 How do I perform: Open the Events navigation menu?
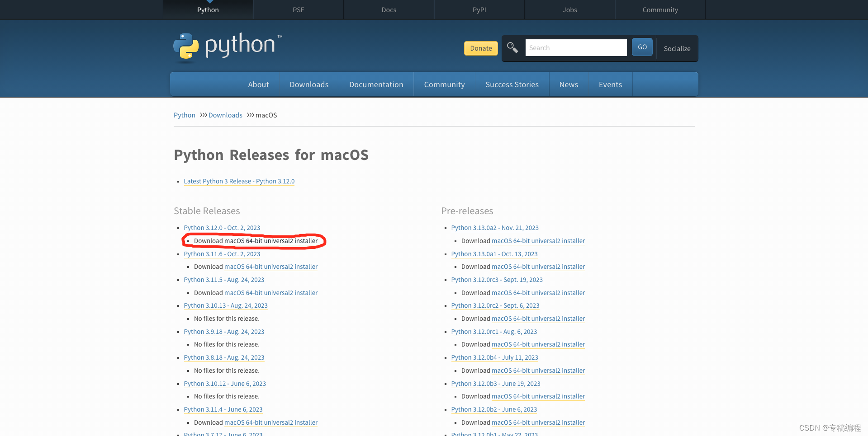point(610,84)
